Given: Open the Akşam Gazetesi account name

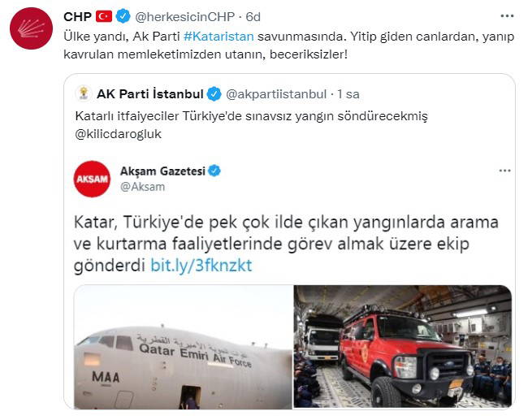Looking at the screenshot, I should 162,171.
